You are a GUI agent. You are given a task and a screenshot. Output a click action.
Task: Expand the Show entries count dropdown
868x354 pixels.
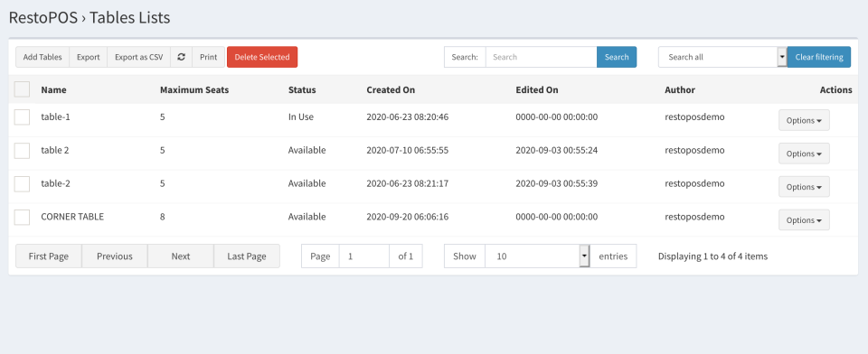[537, 256]
